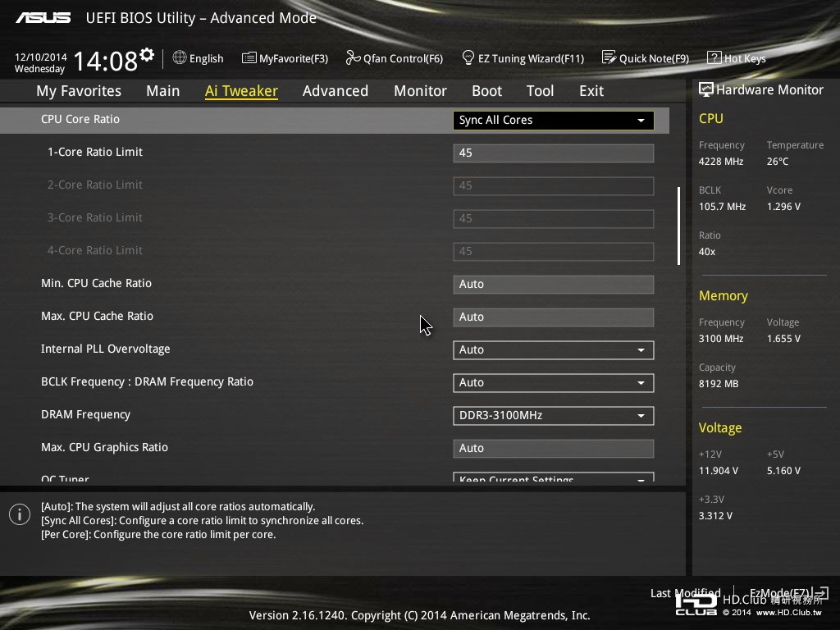Click the 3-Core Ratio Limit field
This screenshot has height=630, width=840.
click(x=554, y=218)
